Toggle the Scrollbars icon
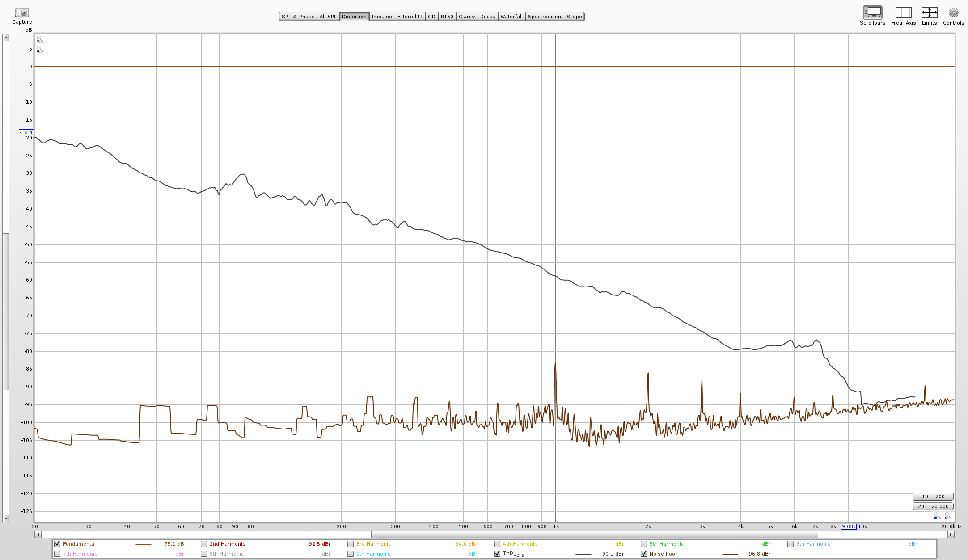The image size is (968, 560). click(x=872, y=13)
